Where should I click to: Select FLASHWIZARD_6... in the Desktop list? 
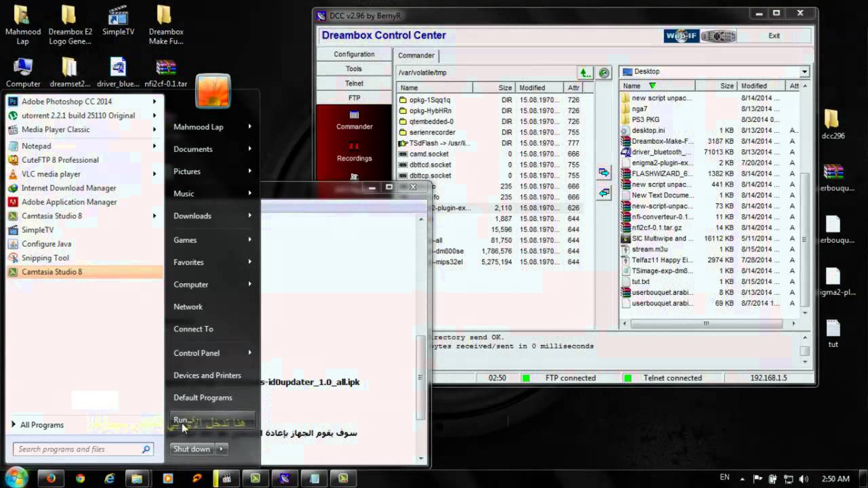pyautogui.click(x=709, y=174)
